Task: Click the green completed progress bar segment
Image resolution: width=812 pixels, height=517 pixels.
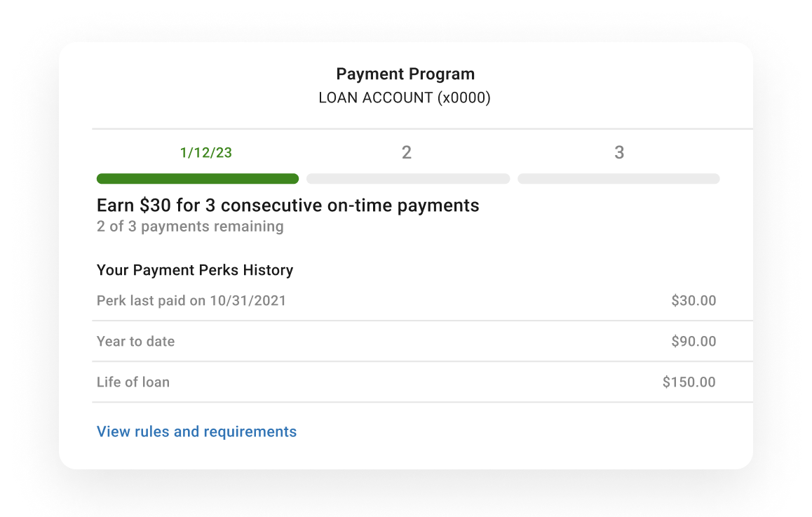Action: [198, 179]
